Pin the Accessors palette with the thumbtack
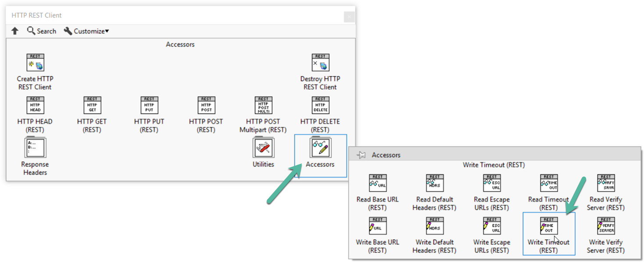This screenshot has height=262, width=644. (361, 155)
